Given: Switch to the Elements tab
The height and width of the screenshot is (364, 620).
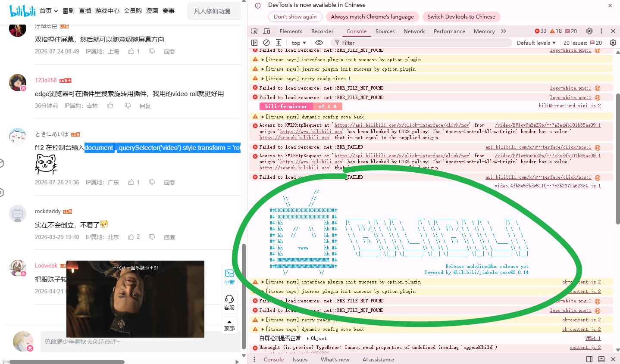Looking at the screenshot, I should [291, 31].
